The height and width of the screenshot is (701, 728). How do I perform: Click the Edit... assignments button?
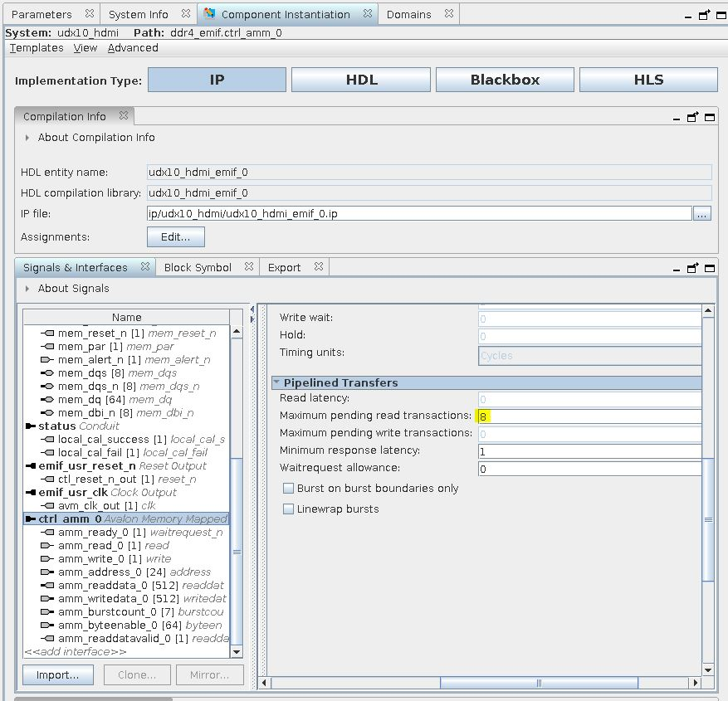coord(175,237)
